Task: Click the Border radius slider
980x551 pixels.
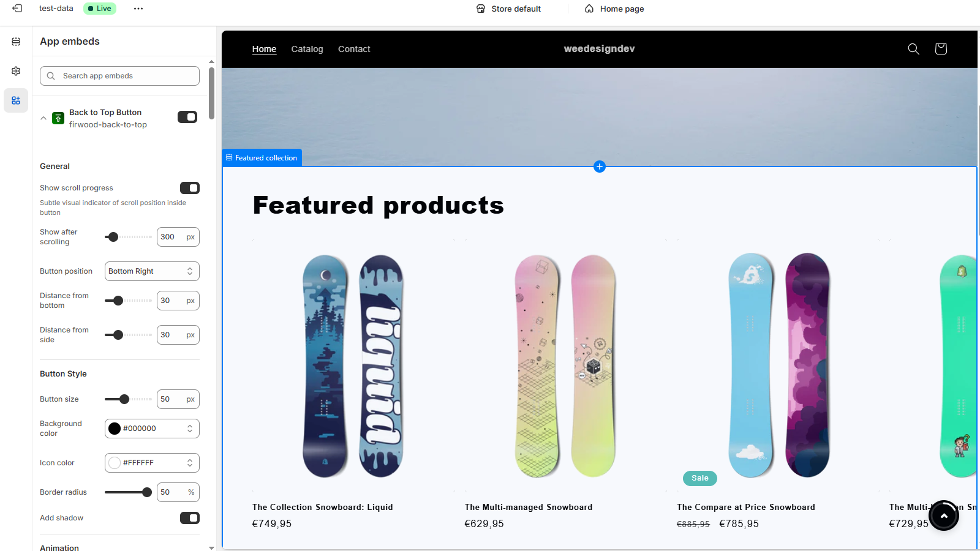Action: (128, 492)
